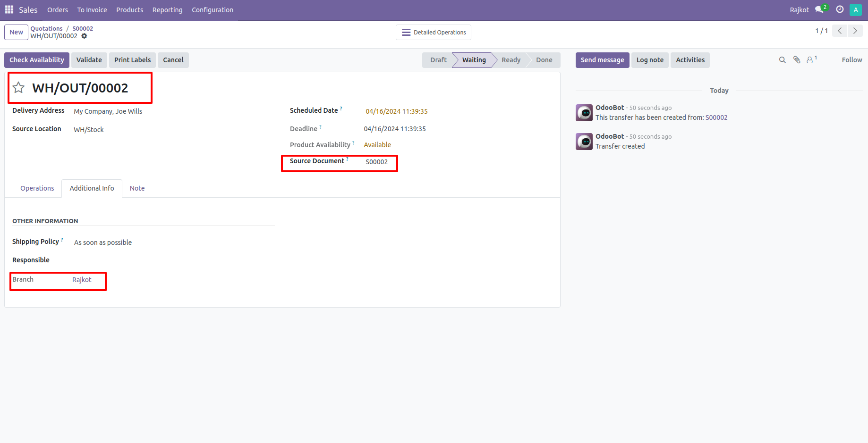Open chatter search with the magnifier icon
The image size is (868, 443).
(x=782, y=60)
